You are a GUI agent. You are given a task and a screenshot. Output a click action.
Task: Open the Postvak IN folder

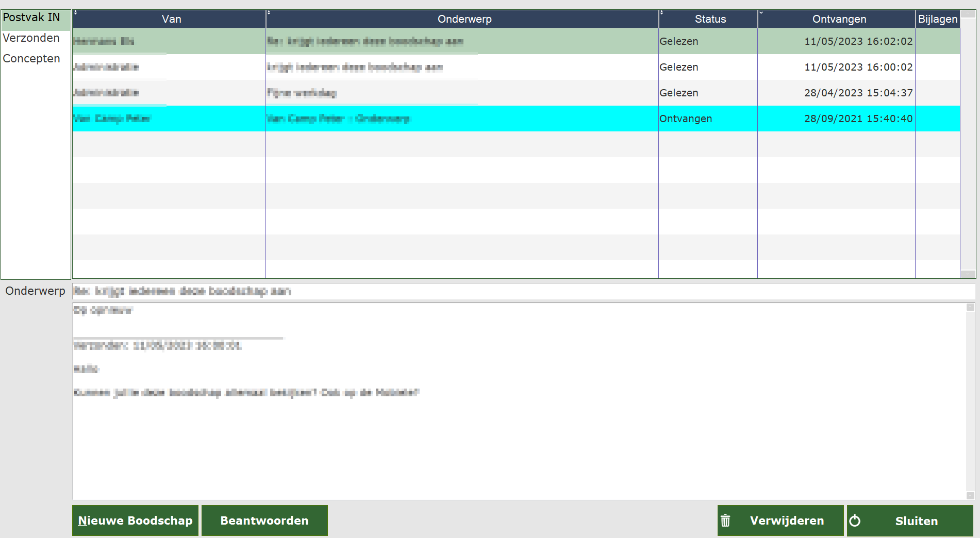(31, 18)
